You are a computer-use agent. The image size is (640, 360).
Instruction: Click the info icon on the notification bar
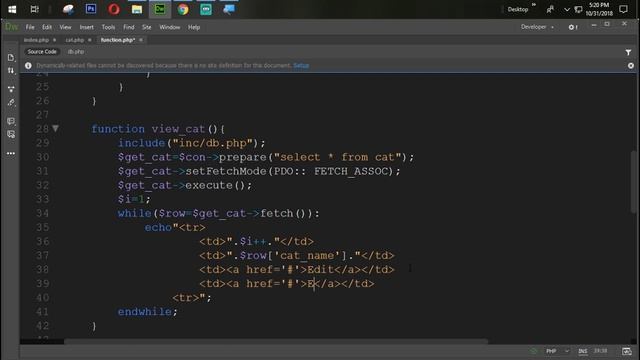pyautogui.click(x=28, y=65)
